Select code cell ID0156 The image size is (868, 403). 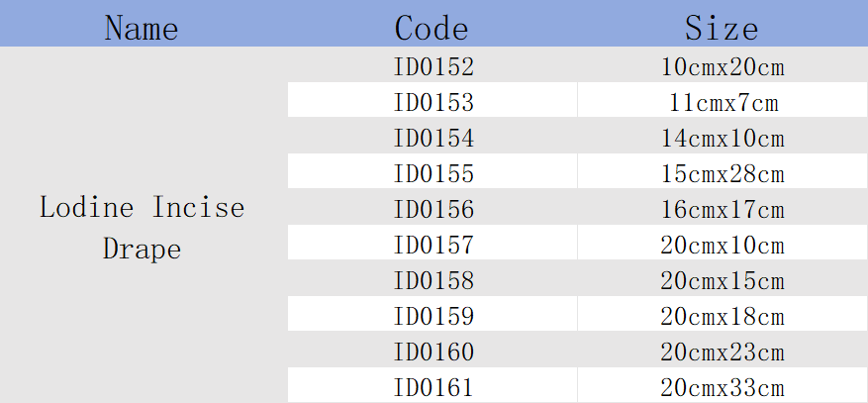[x=433, y=207]
